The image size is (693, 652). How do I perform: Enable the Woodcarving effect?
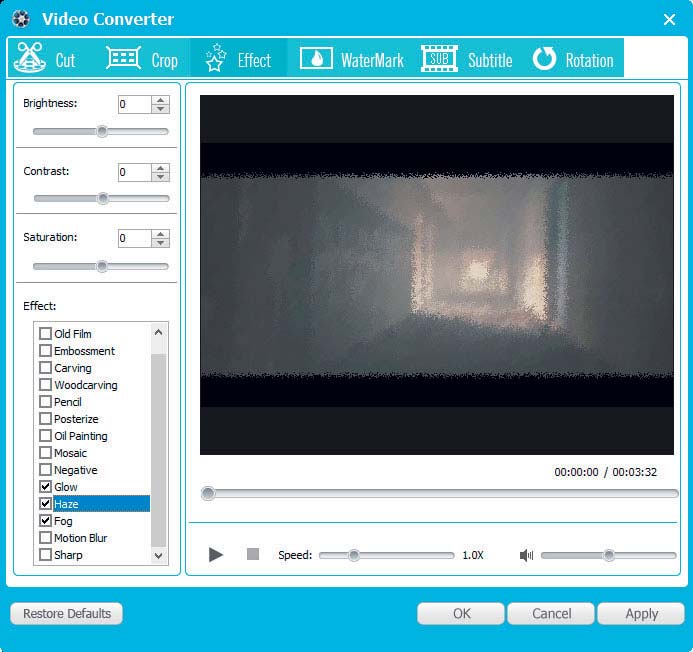point(46,385)
